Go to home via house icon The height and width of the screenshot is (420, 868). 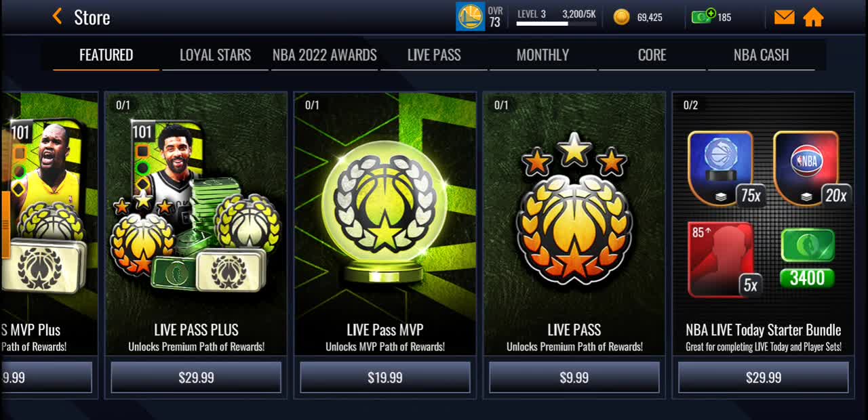click(813, 17)
